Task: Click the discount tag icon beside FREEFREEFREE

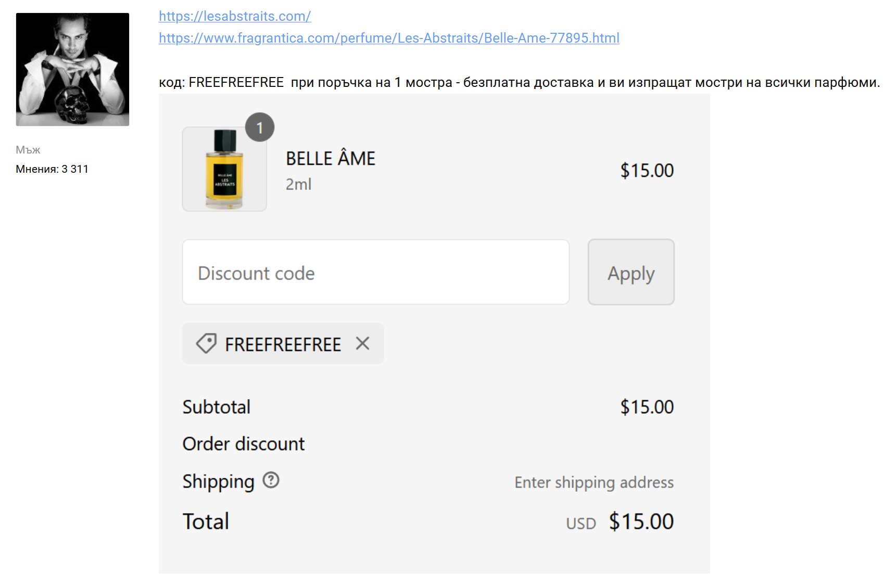Action: 206,343
